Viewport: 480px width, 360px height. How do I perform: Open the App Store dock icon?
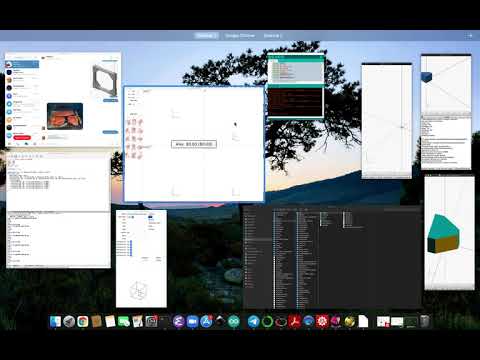tap(206, 322)
